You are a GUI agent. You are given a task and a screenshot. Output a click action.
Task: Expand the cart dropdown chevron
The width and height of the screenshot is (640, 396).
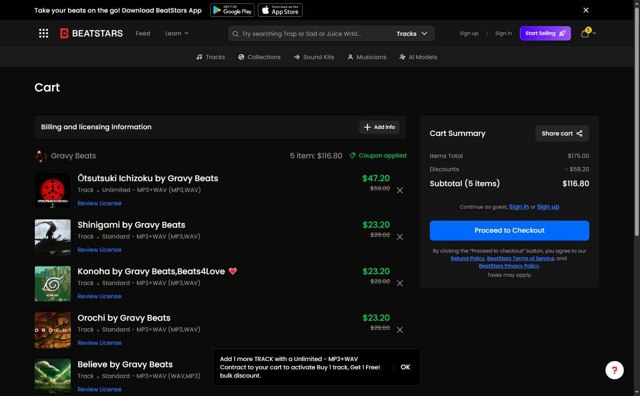[594, 33]
